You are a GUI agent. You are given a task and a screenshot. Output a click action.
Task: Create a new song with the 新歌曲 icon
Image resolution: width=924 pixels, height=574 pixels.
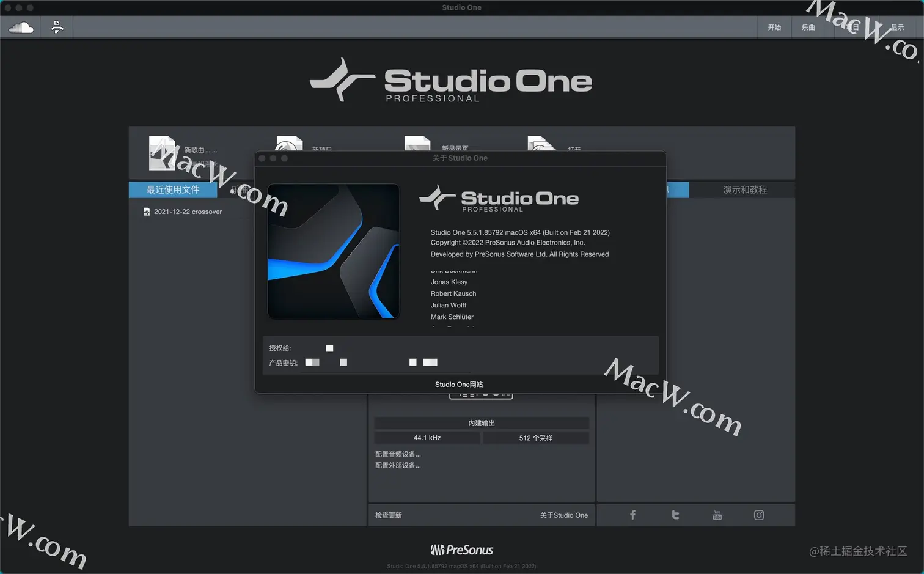coord(162,153)
